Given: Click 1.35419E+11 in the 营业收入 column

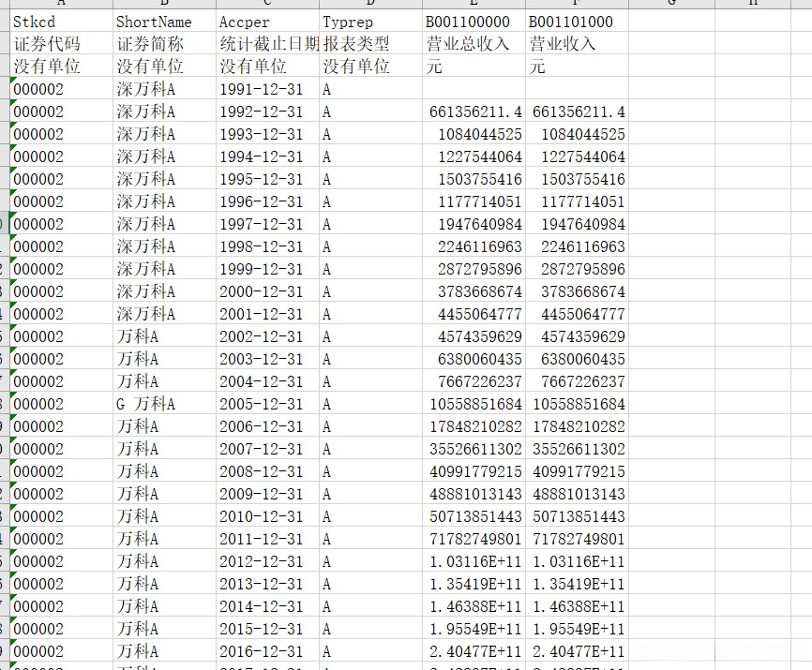Looking at the screenshot, I should tap(577, 584).
